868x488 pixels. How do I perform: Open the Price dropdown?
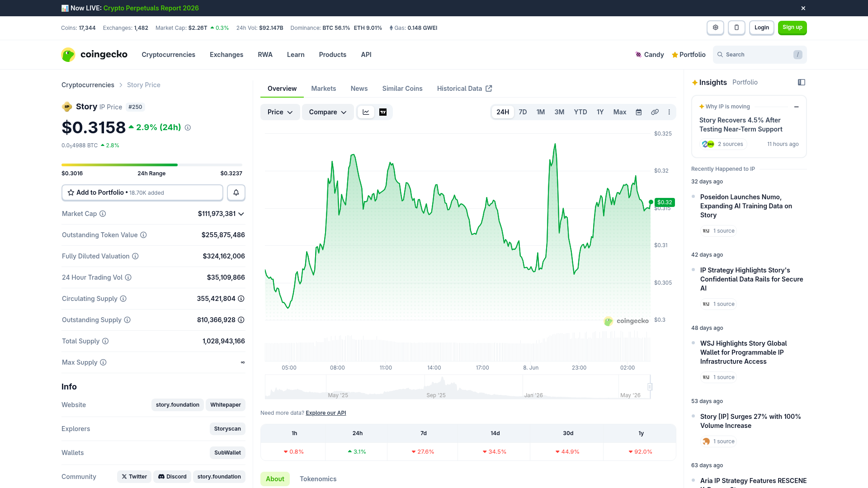point(280,112)
